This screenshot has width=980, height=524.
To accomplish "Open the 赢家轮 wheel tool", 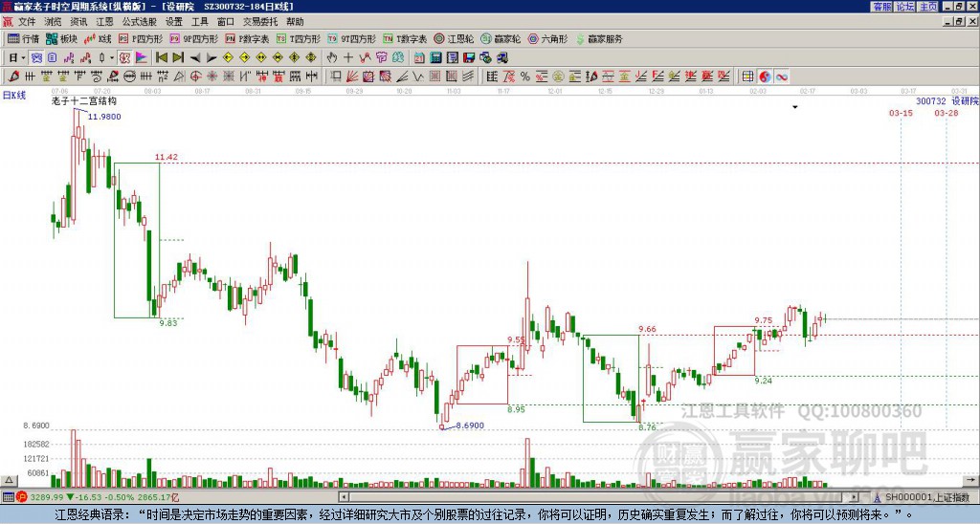I will coord(501,38).
